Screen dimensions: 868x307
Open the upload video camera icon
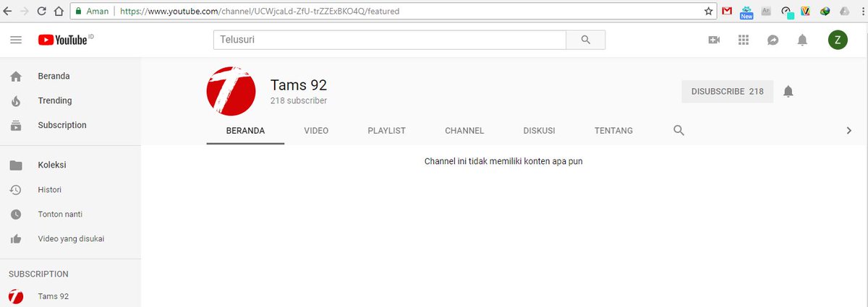click(714, 40)
